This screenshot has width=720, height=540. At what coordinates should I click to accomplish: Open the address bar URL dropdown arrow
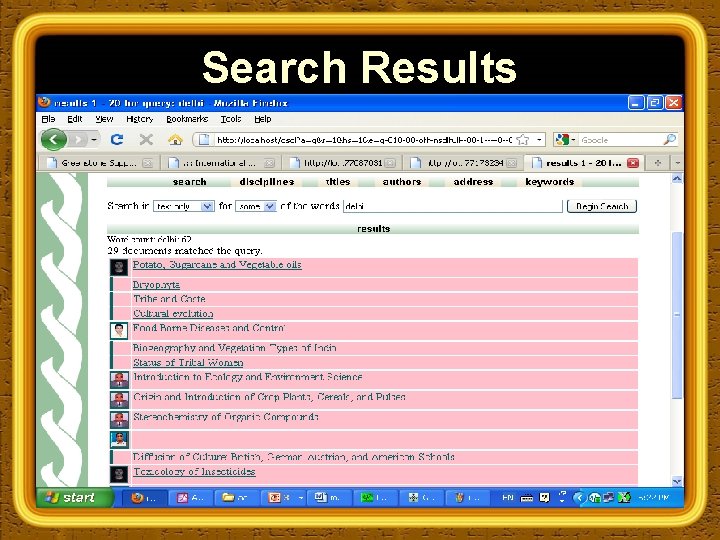tap(539, 140)
